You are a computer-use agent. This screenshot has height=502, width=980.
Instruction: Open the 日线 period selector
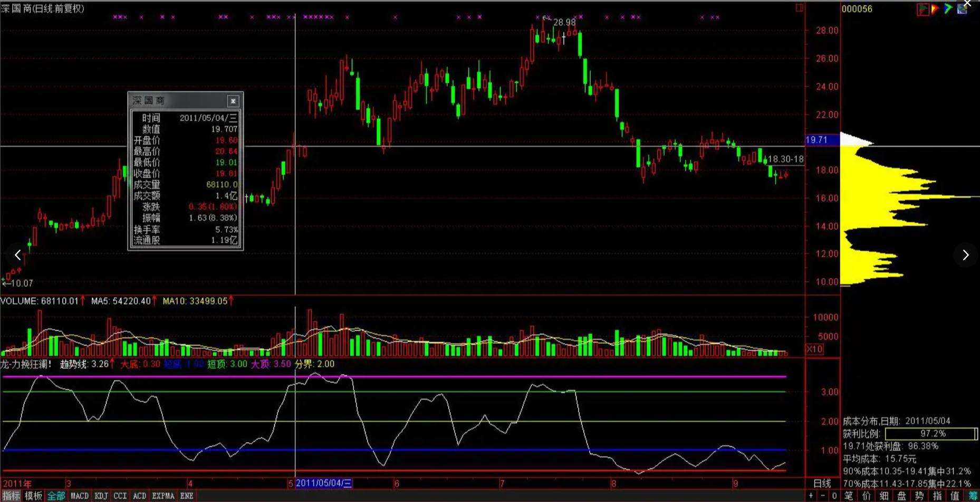click(x=822, y=483)
